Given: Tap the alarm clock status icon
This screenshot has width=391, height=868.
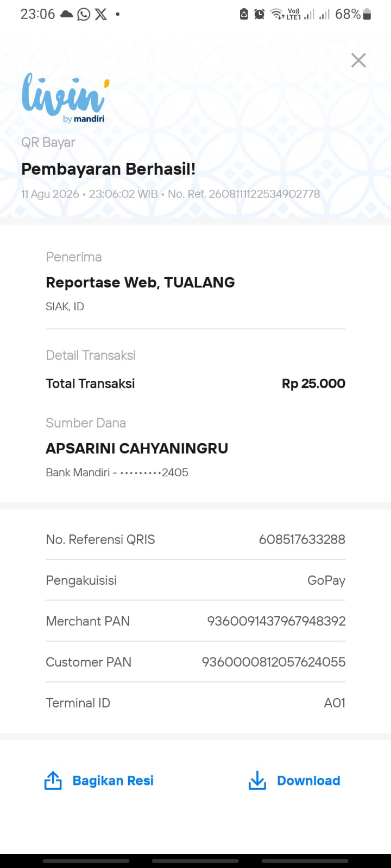Looking at the screenshot, I should pos(260,14).
